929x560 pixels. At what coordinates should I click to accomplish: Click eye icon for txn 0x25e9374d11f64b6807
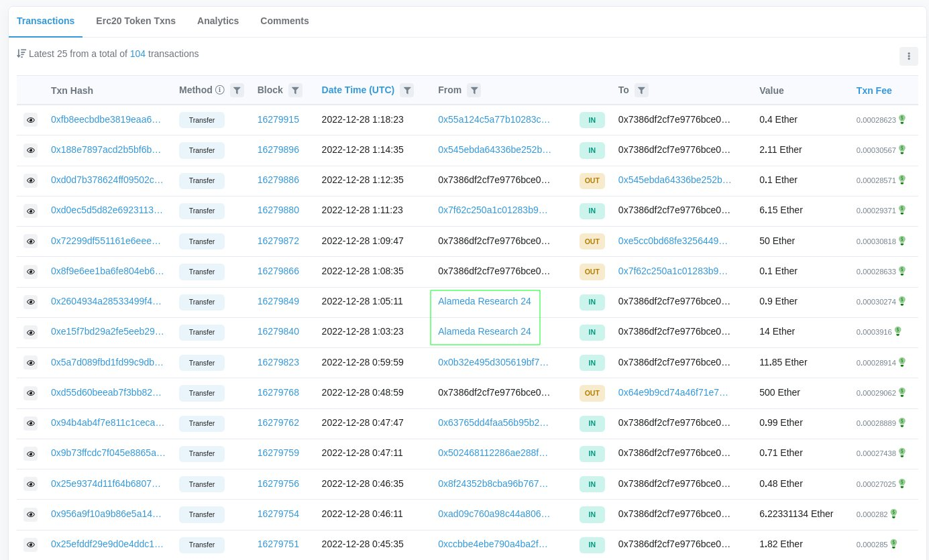coord(31,484)
